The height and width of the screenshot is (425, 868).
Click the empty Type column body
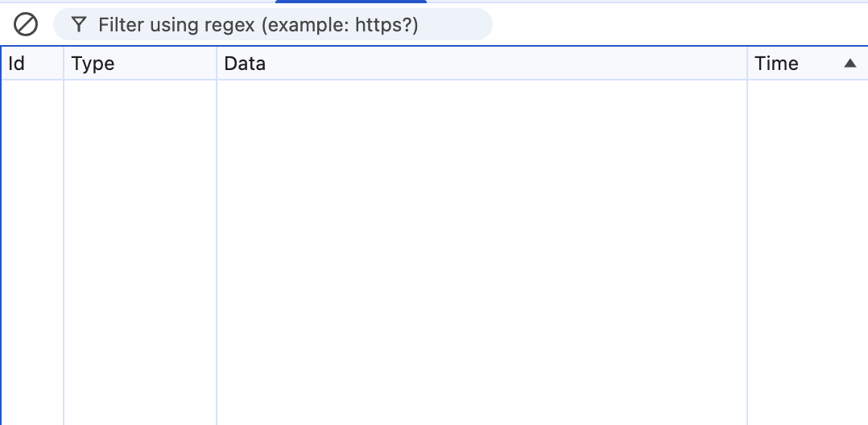point(140,253)
